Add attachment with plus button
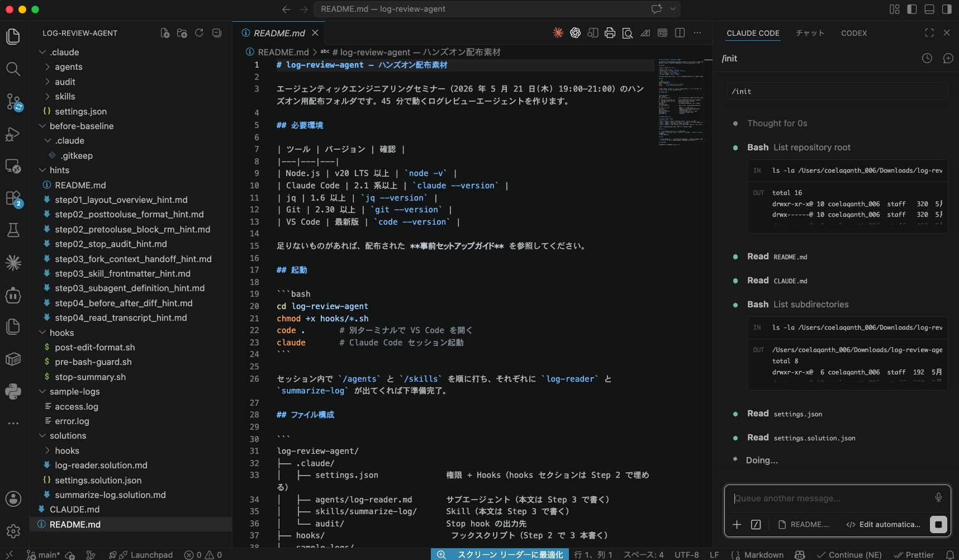The width and height of the screenshot is (959, 560). pos(737,524)
